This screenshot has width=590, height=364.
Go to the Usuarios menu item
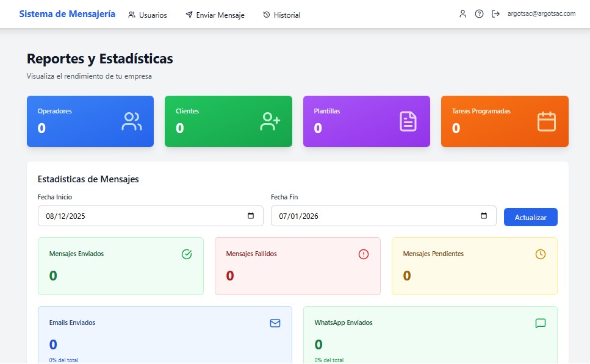tap(148, 15)
